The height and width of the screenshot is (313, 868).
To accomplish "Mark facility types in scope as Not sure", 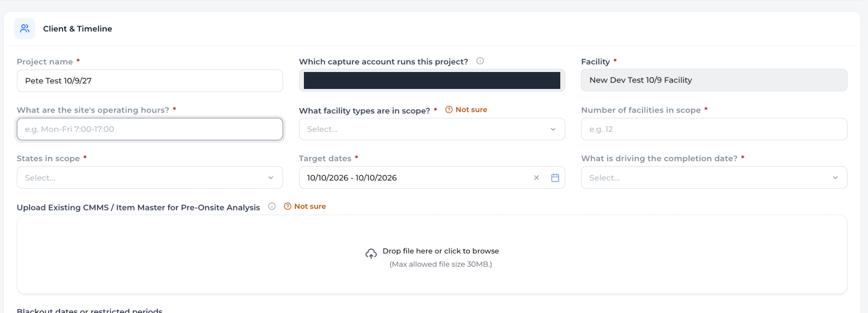I will (466, 110).
